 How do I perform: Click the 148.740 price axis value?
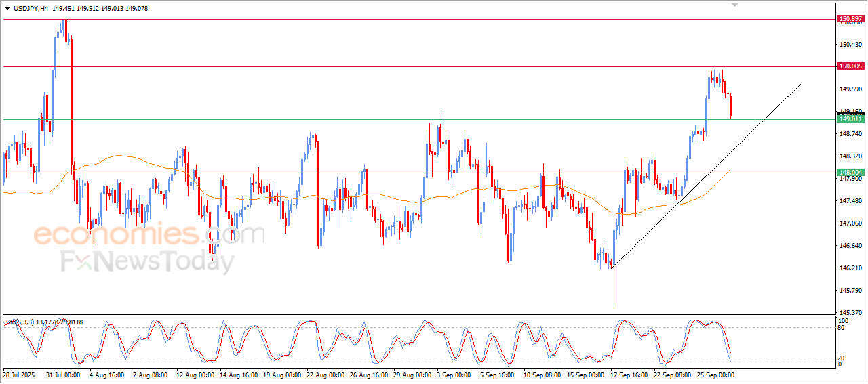[850, 134]
